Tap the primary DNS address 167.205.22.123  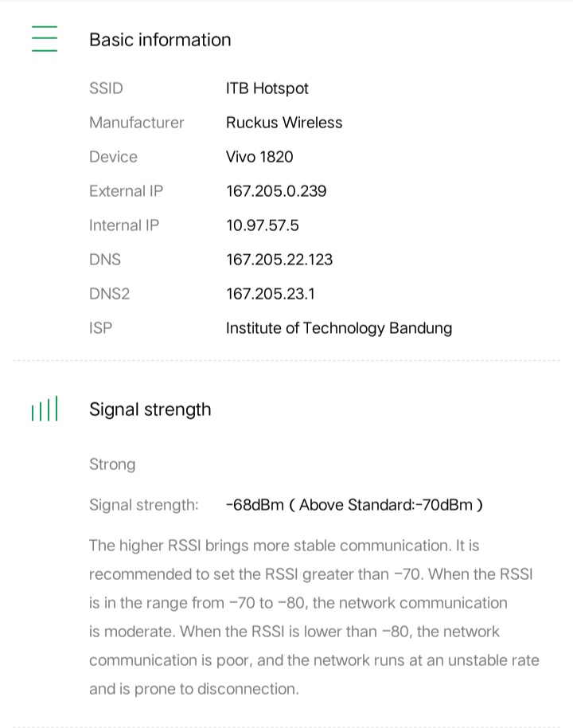pos(279,260)
